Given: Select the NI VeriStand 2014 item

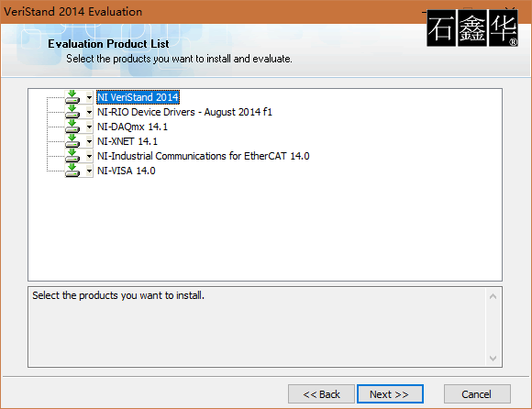Looking at the screenshot, I should [x=138, y=97].
